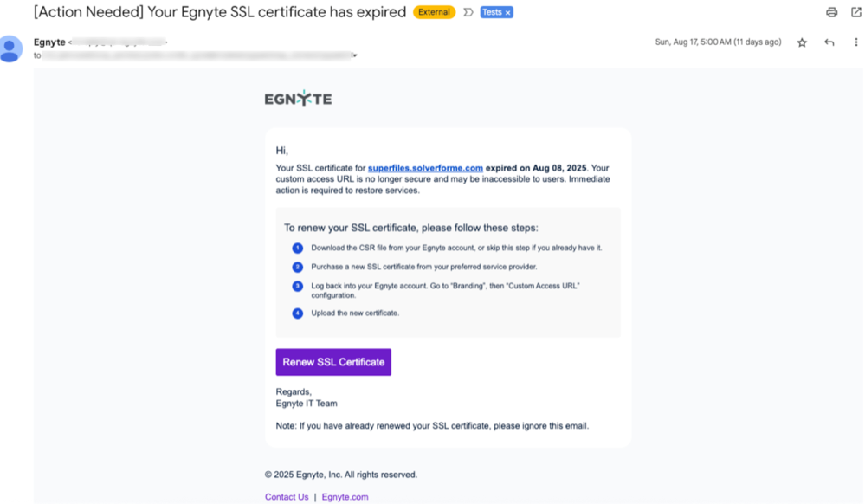Screen dimensions: 865x504
Task: Click the Renew SSL Certificate button
Action: tap(332, 362)
